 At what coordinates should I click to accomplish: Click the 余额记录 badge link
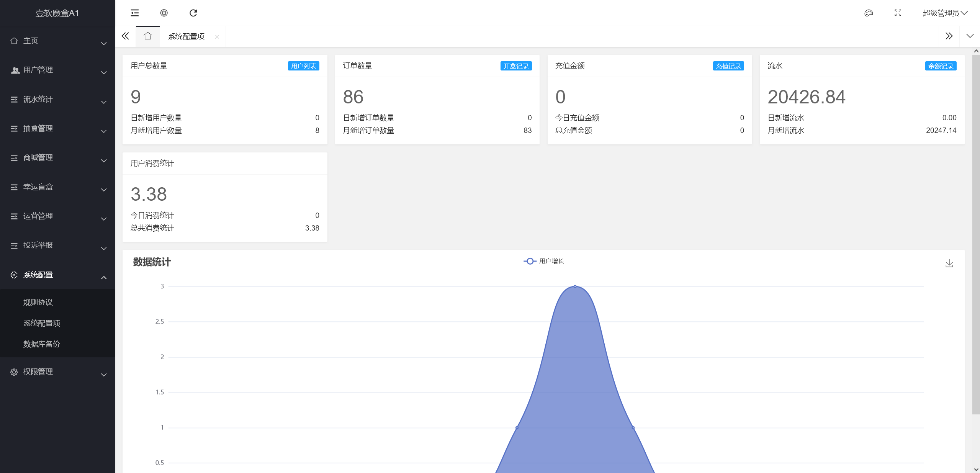pos(941,66)
